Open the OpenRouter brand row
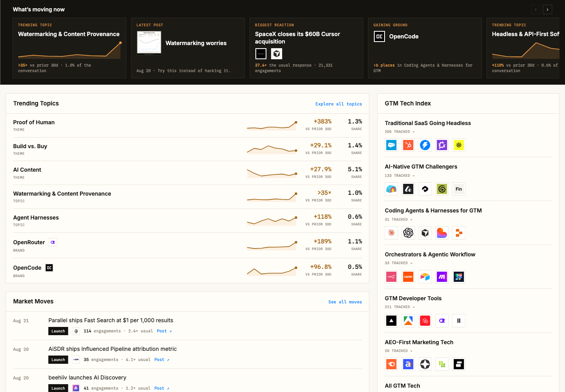Viewport: 565px width, 392px height. click(x=188, y=245)
